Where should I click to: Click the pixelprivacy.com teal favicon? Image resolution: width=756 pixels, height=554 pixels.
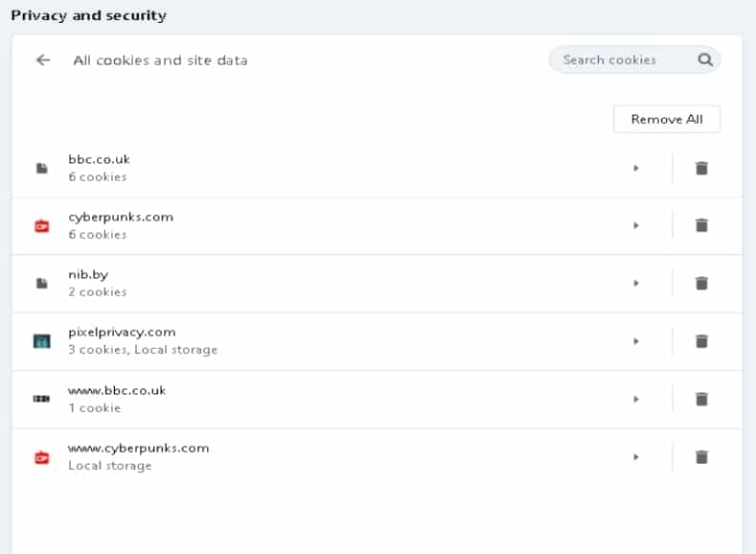[42, 341]
